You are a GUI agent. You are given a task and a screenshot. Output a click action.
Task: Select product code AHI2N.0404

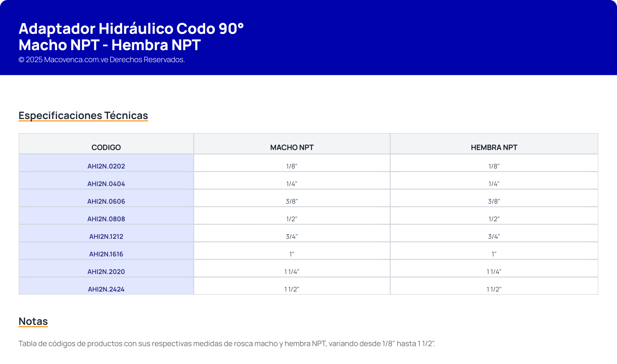[106, 184]
